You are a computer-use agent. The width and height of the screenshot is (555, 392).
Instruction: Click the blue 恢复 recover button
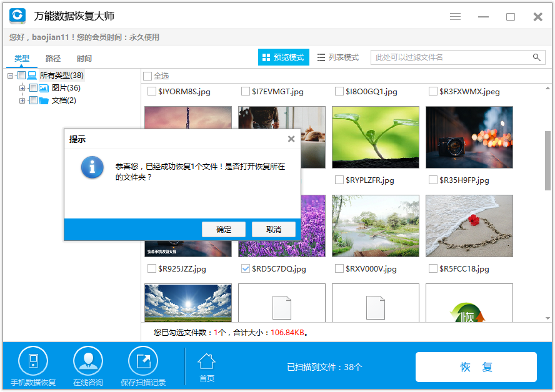pos(477,367)
